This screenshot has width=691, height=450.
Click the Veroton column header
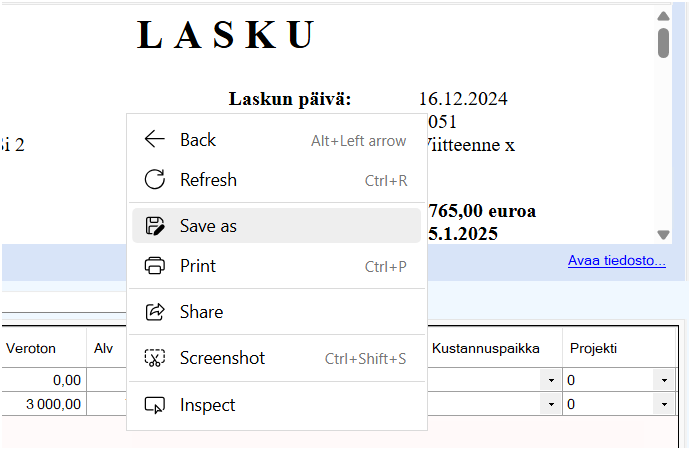[31, 348]
